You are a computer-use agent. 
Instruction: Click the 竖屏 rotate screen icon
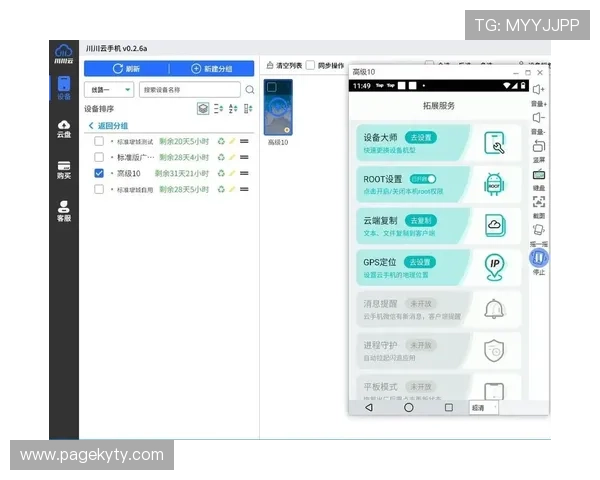538,146
